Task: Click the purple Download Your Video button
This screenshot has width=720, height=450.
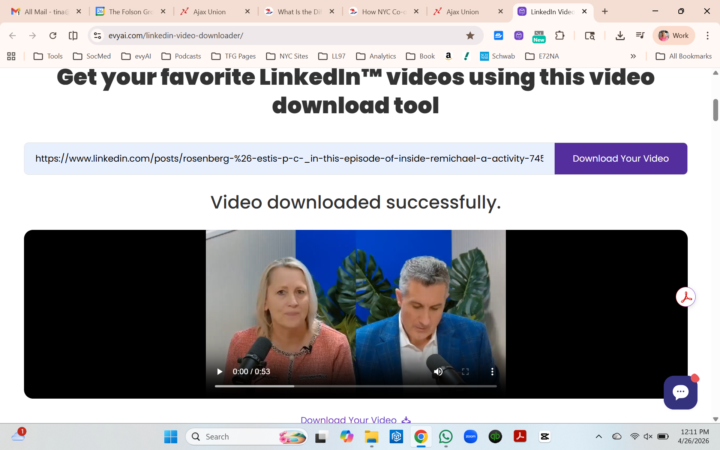Action: click(620, 158)
